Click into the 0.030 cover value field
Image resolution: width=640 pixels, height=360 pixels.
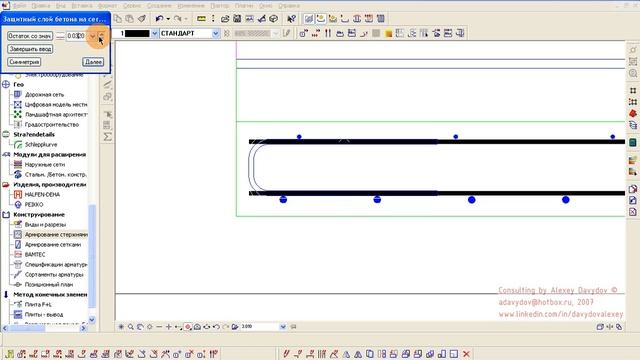(x=77, y=36)
